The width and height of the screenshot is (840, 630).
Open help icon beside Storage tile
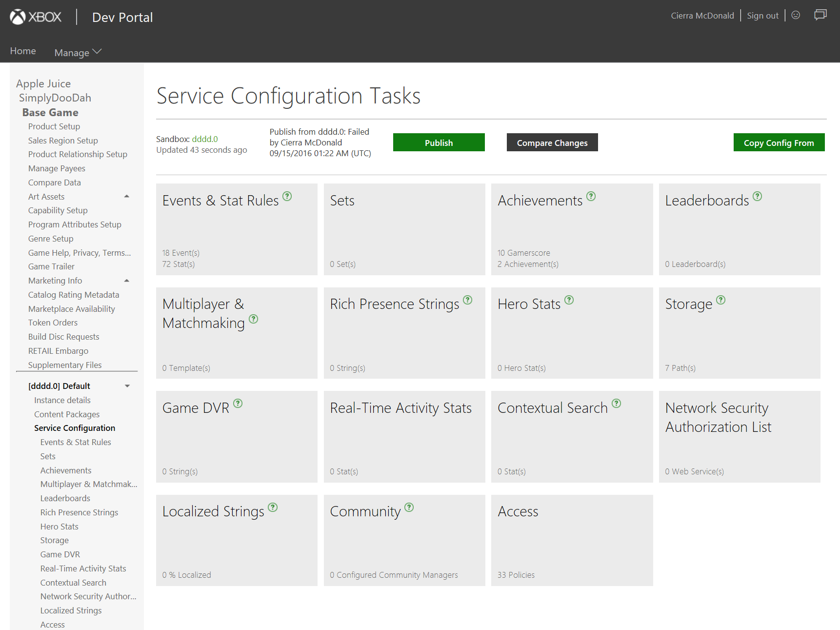[721, 300]
